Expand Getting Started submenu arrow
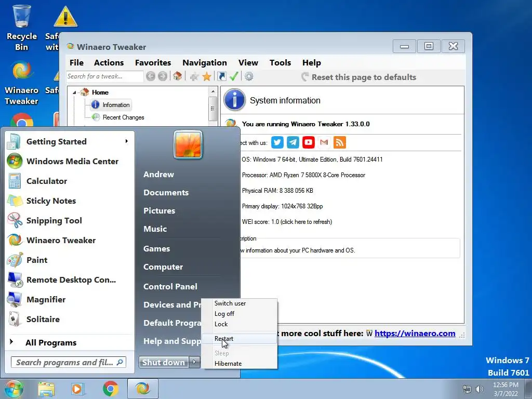 [127, 141]
